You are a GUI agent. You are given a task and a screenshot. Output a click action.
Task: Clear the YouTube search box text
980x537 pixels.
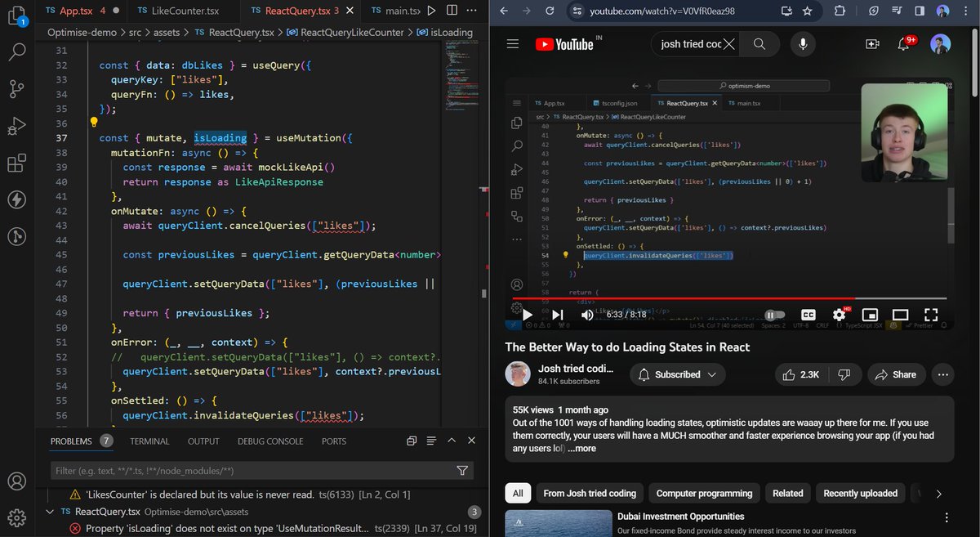(x=728, y=44)
